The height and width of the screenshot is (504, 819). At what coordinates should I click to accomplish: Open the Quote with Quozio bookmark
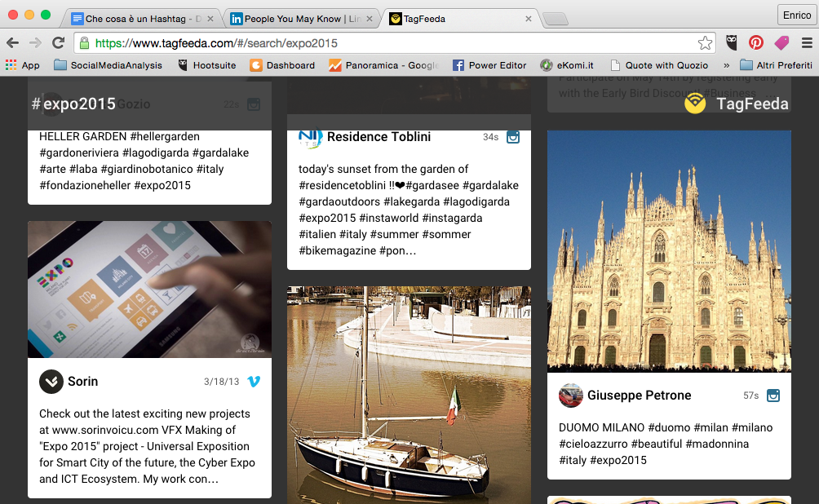(659, 65)
